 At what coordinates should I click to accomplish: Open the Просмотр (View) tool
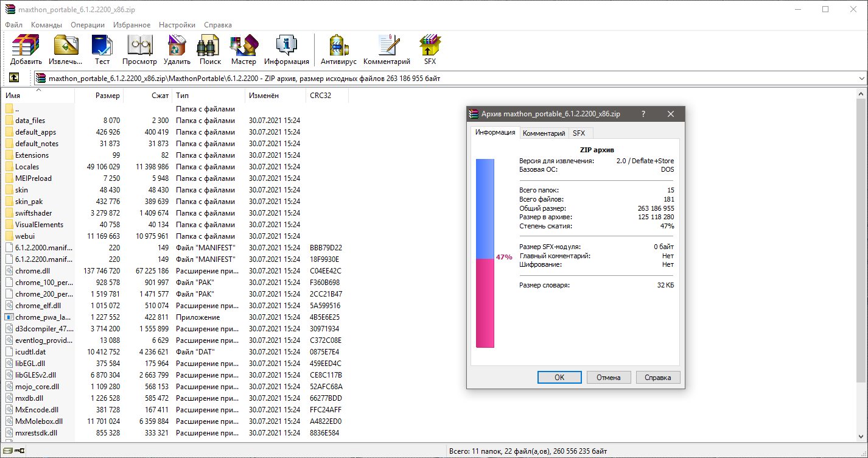coord(139,50)
